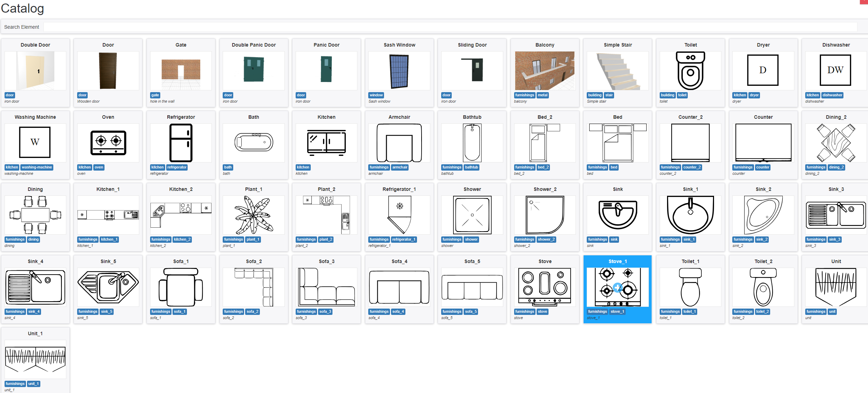This screenshot has height=393, width=868.
Task: Select the Toilet symbol thumbnail
Action: coord(690,70)
